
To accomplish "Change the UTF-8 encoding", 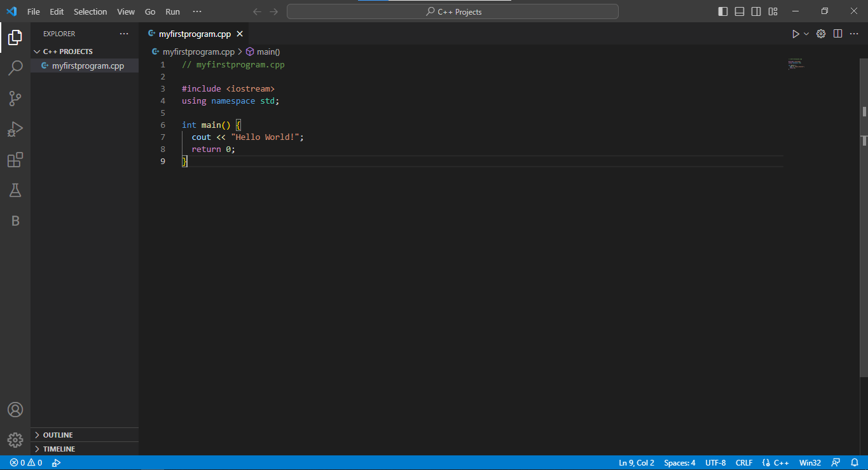I will 715,463.
